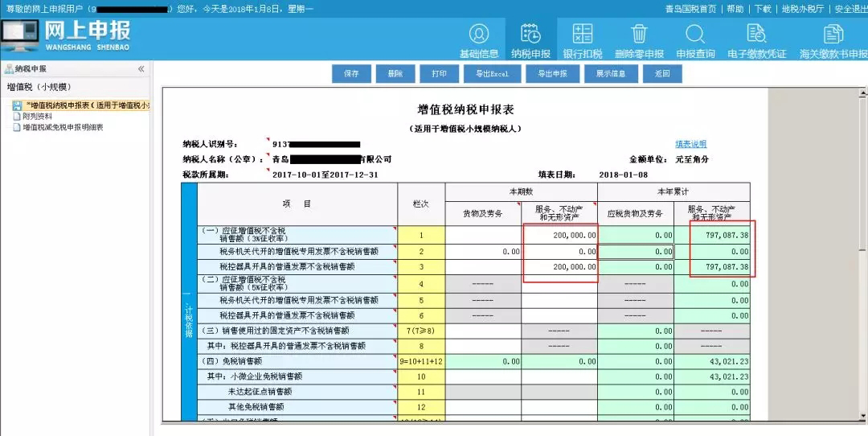Click the 打印 button
Screen dimensions: 868x436
click(439, 74)
